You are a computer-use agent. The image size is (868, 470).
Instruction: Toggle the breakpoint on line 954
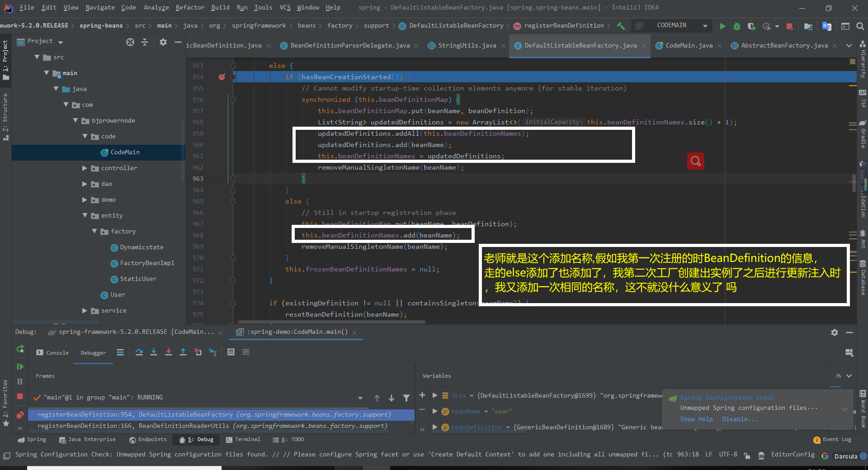[222, 77]
